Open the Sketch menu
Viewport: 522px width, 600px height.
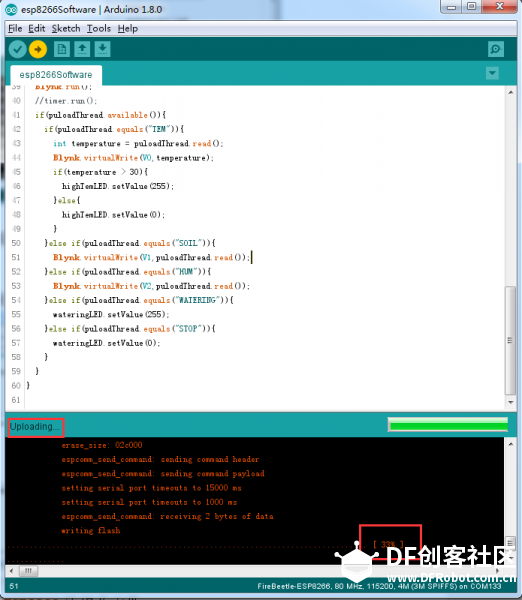click(x=66, y=28)
